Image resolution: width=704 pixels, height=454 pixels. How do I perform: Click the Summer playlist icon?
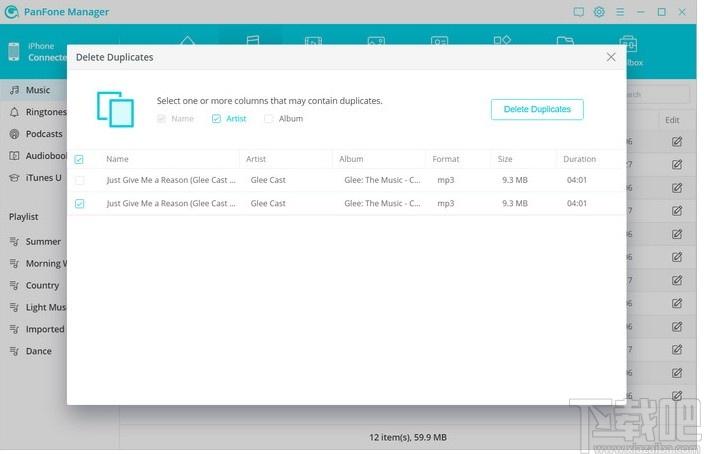click(x=14, y=242)
